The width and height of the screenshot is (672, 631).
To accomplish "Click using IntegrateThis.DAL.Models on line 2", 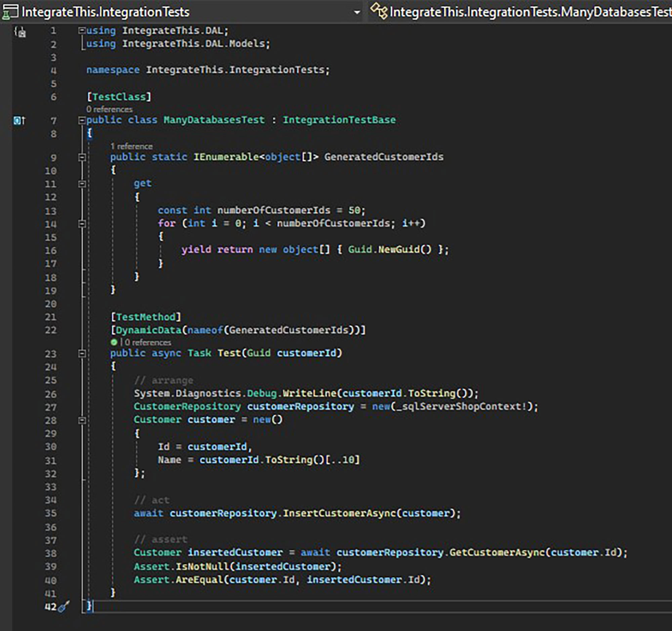I will 178,44.
